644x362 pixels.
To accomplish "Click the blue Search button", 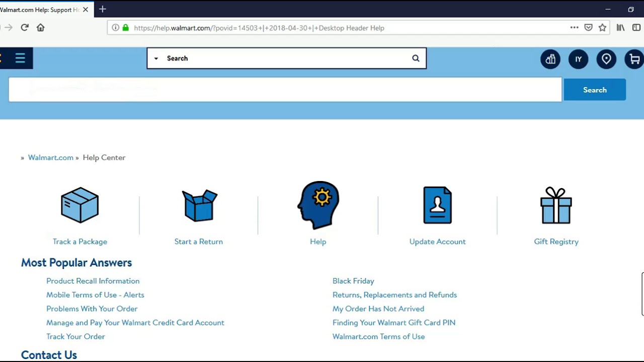I will tap(595, 90).
